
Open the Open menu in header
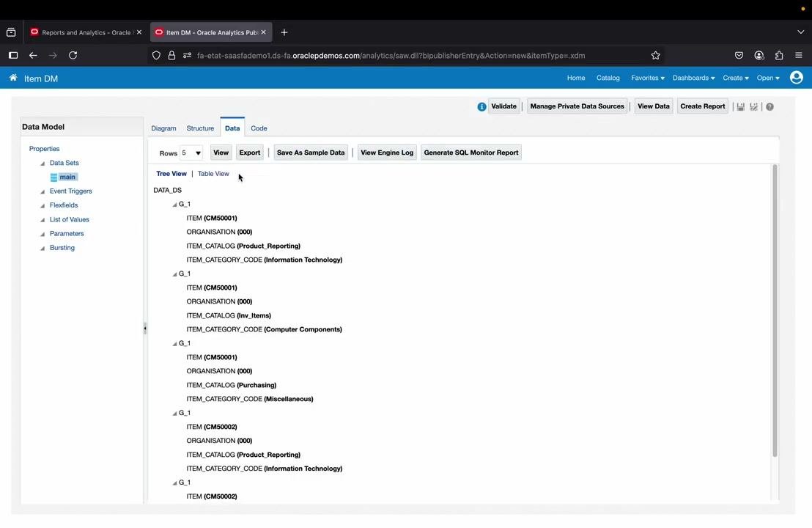pos(767,78)
